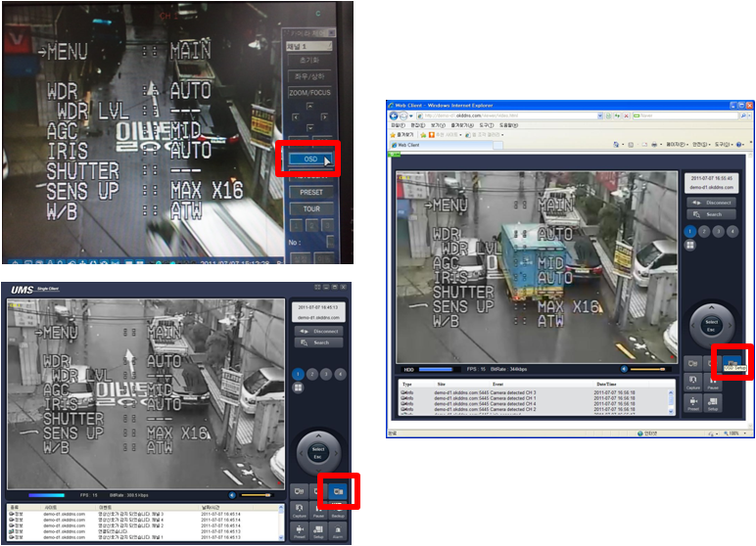The width and height of the screenshot is (756, 546).
Task: Click the PTZ up arrow in Web Client
Action: coord(712,308)
